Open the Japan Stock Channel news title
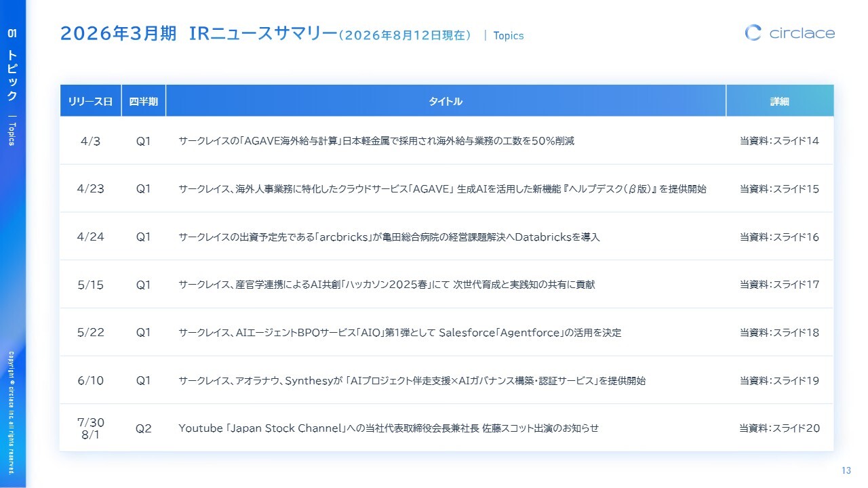This screenshot has width=868, height=488. point(389,428)
